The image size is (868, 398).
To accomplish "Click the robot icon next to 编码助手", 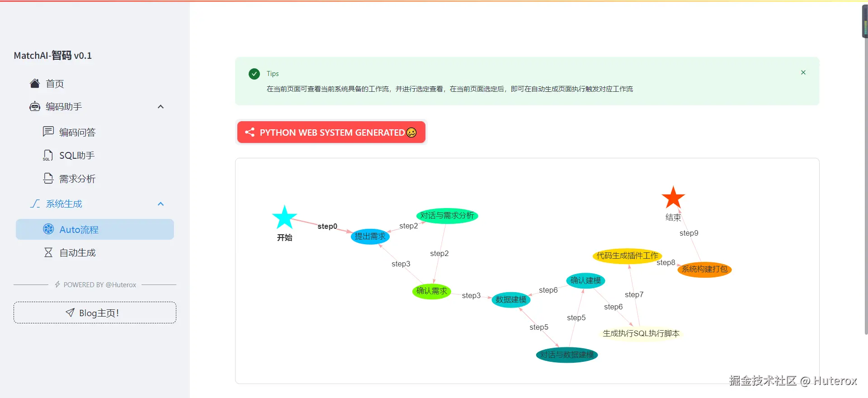I will [35, 107].
